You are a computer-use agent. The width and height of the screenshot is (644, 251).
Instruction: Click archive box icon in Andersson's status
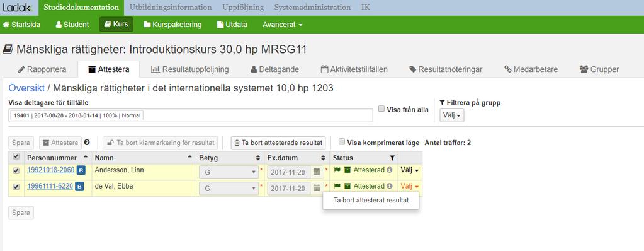click(x=347, y=170)
